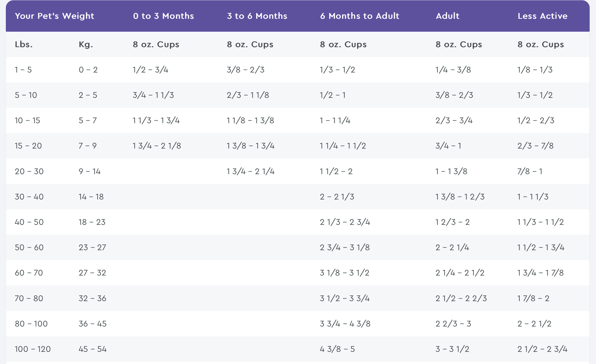Select Adult amount for 50 – 60 lbs
This screenshot has width=596, height=364.
[452, 247]
